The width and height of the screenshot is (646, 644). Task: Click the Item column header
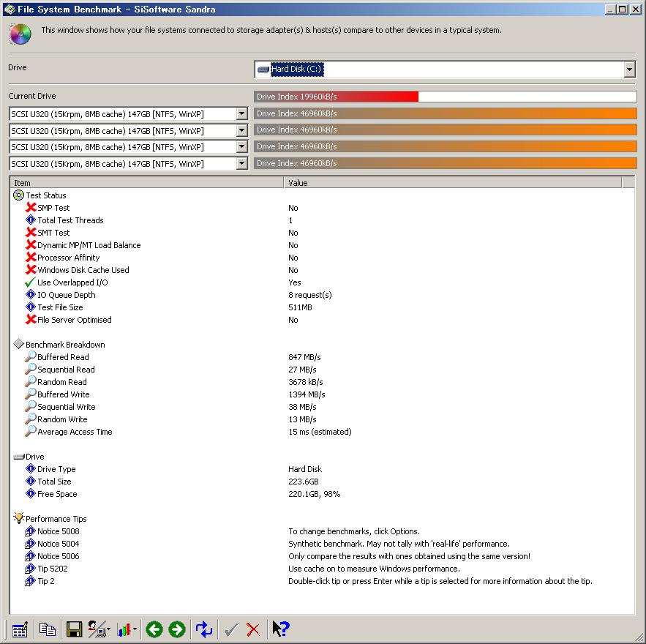tap(146, 182)
